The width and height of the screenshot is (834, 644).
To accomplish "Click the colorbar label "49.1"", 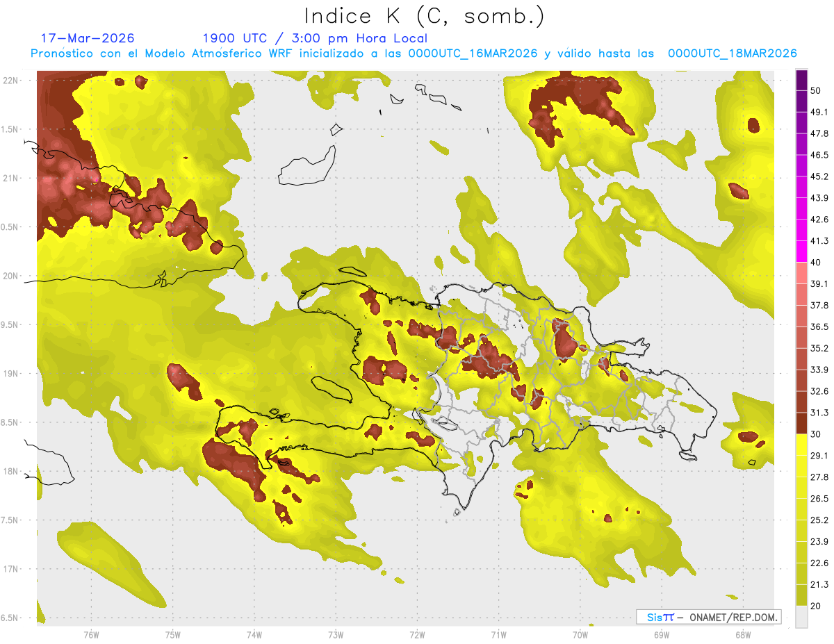I will [x=819, y=112].
